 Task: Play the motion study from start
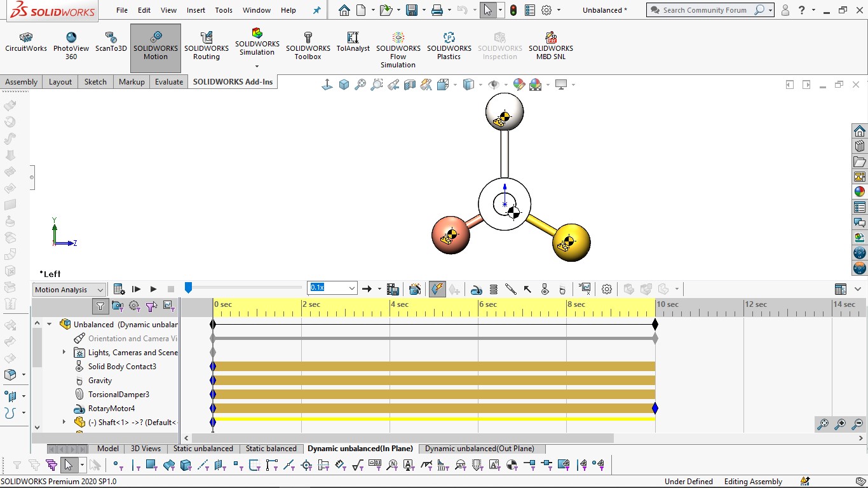(x=136, y=289)
